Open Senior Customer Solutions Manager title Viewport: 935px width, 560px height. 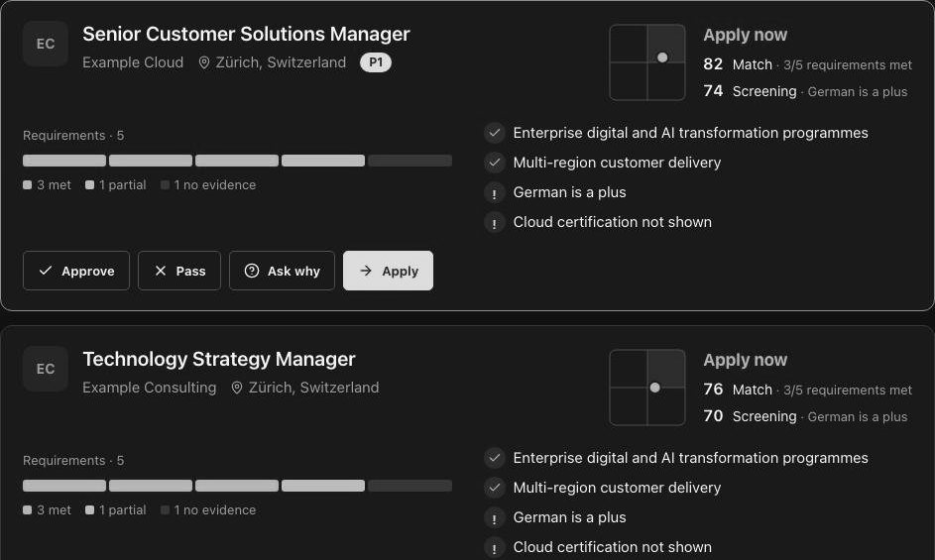tap(246, 34)
